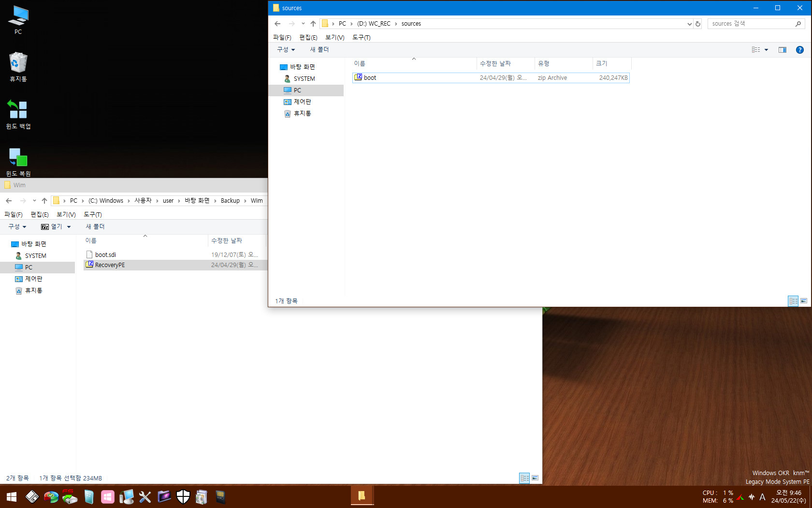Open recent locations dropdown in sources window
Screen dimensions: 812x508
[x=303, y=24]
